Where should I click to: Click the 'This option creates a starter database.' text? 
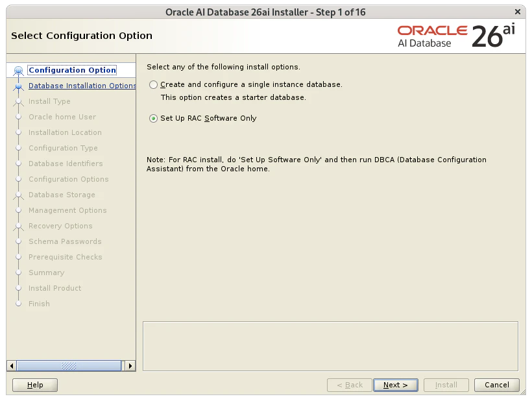pos(234,98)
